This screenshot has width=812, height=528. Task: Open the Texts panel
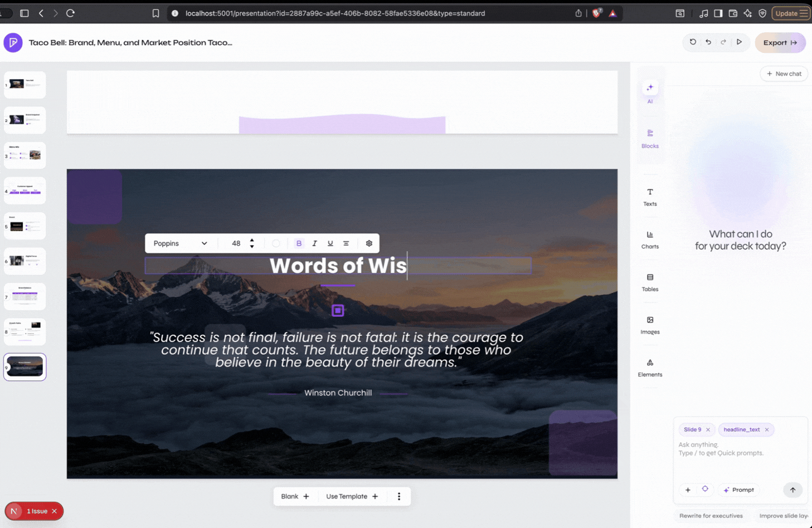tap(650, 197)
